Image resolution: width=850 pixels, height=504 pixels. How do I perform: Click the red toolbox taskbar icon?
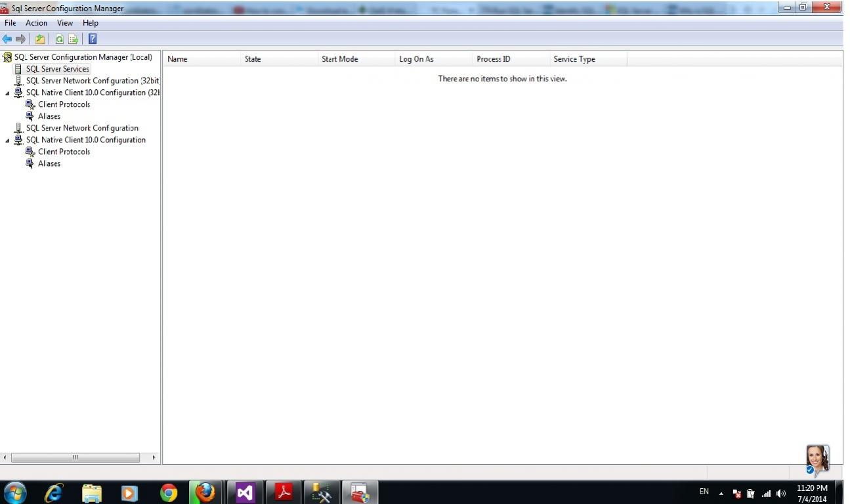click(x=360, y=492)
